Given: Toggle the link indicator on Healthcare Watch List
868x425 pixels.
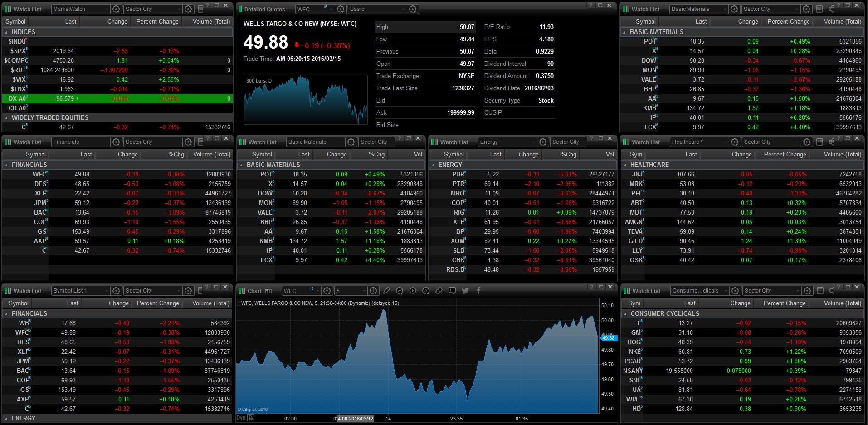Looking at the screenshot, I should click(626, 142).
